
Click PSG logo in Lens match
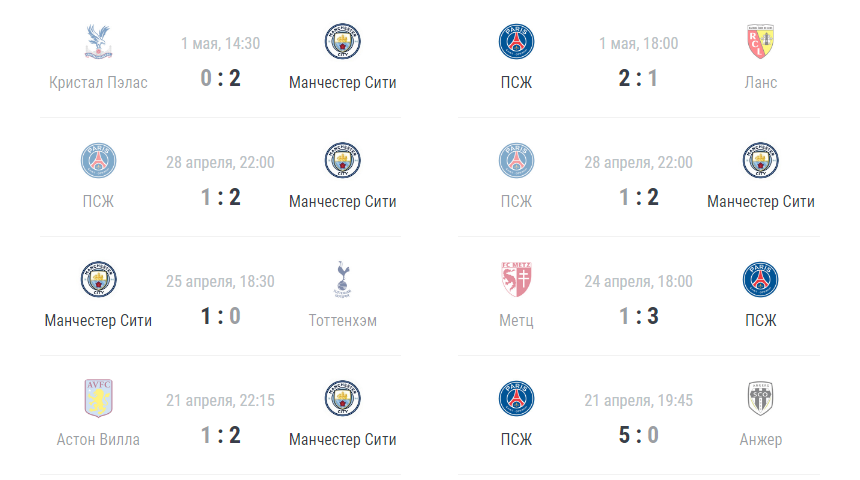[516, 42]
